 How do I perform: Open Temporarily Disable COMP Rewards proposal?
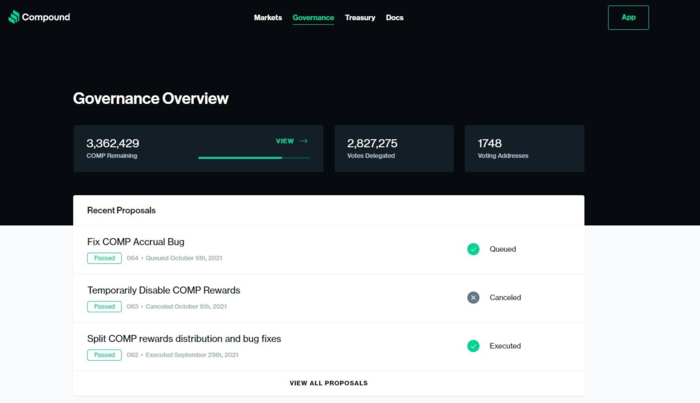click(164, 290)
